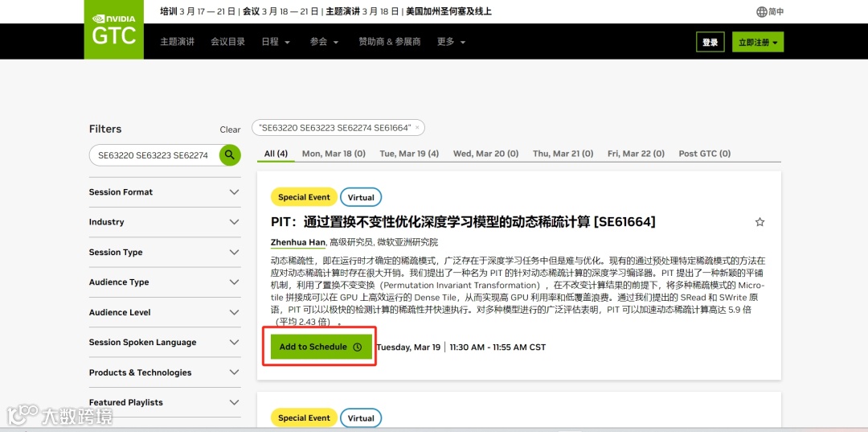Expand the 参会 navigation dropdown

(x=325, y=42)
